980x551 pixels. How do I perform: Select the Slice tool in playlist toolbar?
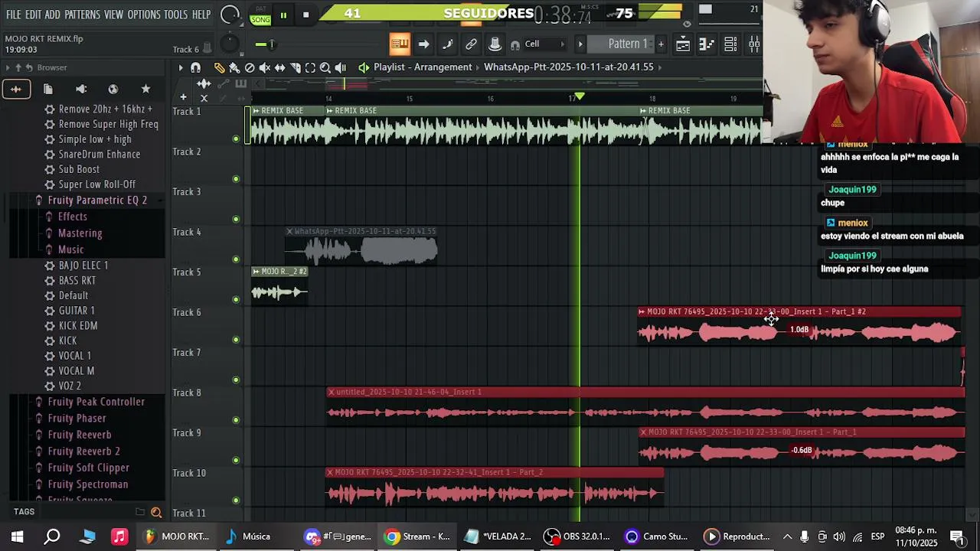tap(296, 68)
